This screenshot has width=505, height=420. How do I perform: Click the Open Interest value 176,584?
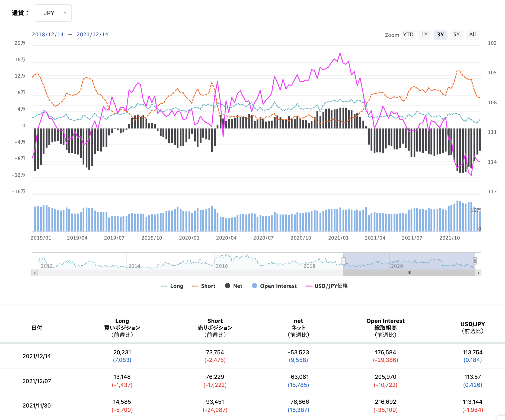385,352
